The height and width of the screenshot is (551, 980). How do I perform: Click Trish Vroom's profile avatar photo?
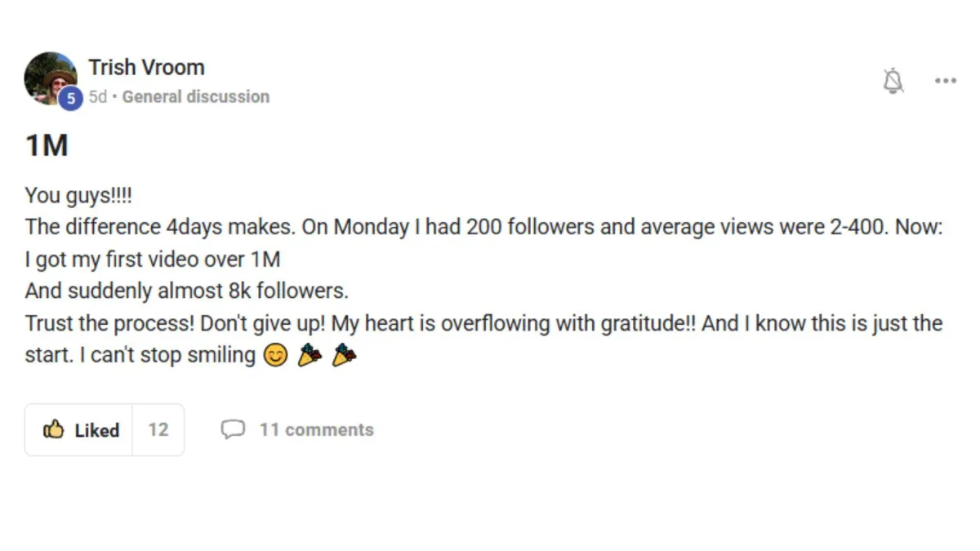(x=49, y=76)
